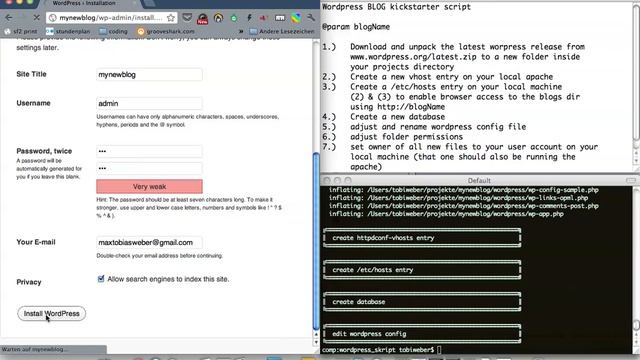The height and width of the screenshot is (360, 640).
Task: Select the WordPress Installation tab
Action: (84, 3)
